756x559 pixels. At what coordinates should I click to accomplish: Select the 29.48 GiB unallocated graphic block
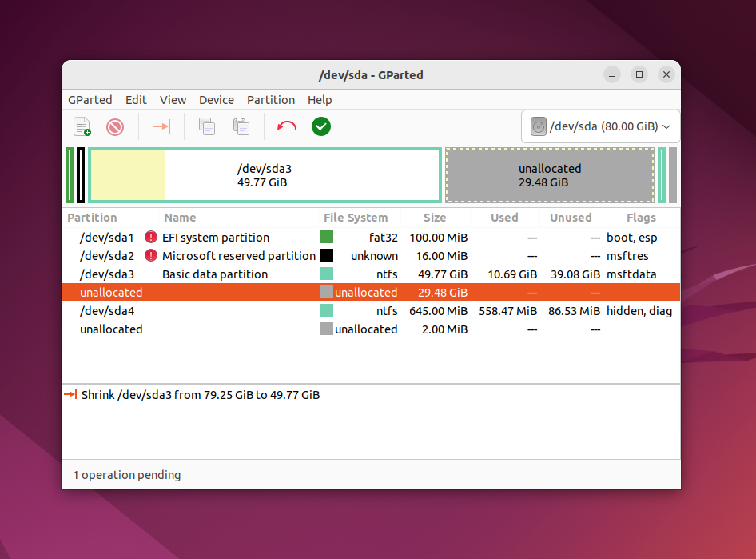tap(550, 175)
